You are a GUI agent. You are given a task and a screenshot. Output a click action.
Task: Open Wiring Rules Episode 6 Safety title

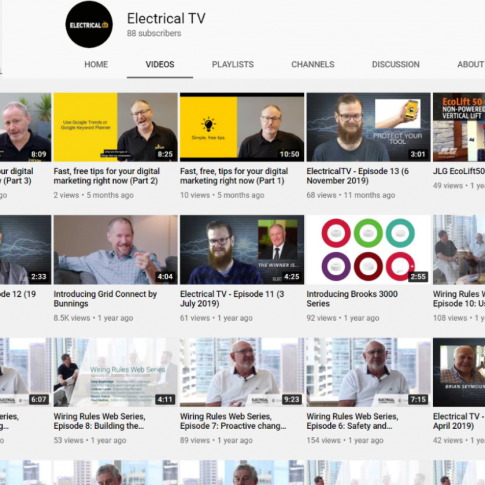[x=352, y=421]
